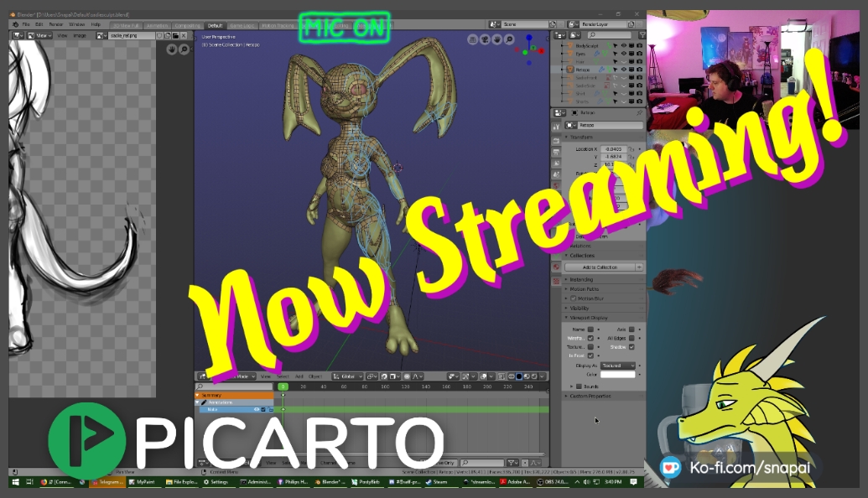Toggle snapping magnet in viewport header
Screen dimensions: 868x498
tap(385, 376)
